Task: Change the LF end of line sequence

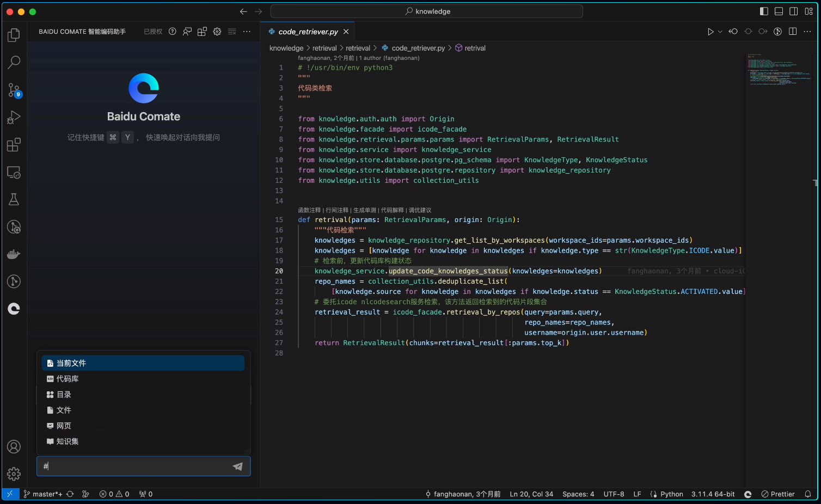Action: (637, 494)
